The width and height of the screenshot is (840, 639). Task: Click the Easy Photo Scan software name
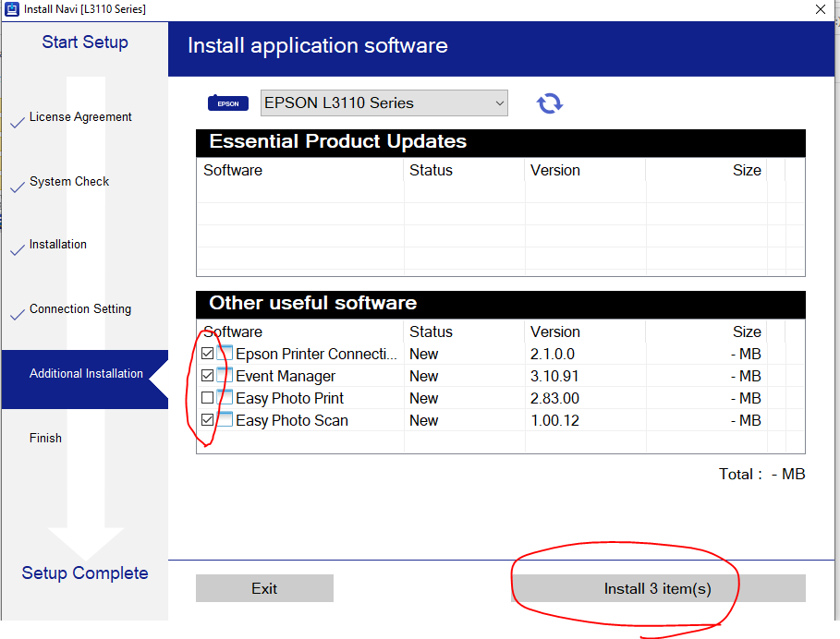coord(291,421)
